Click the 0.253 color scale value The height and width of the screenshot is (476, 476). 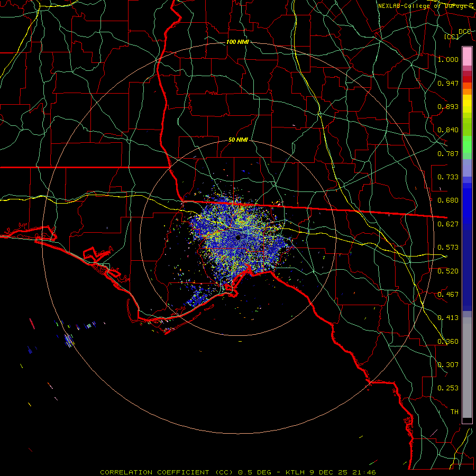(448, 388)
